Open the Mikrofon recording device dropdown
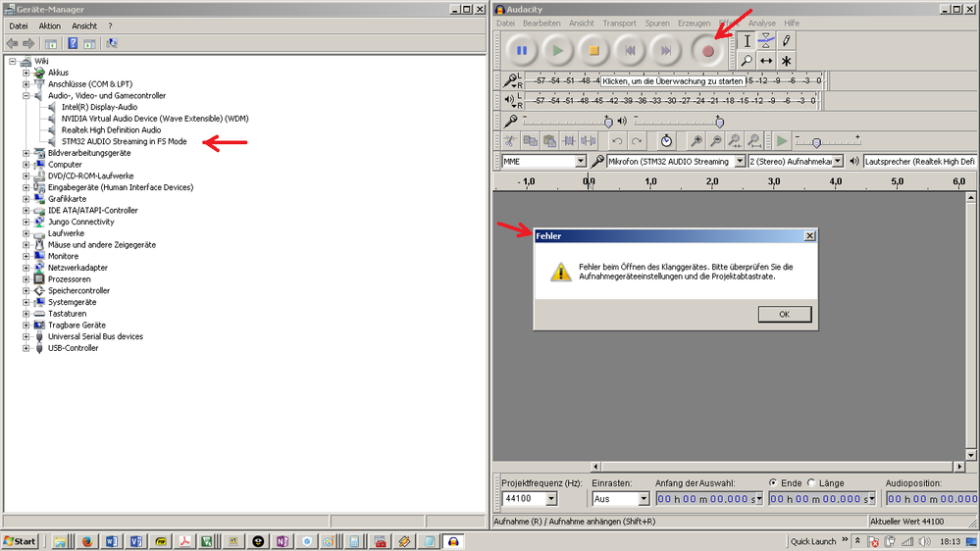This screenshot has width=980, height=551. coord(740,161)
